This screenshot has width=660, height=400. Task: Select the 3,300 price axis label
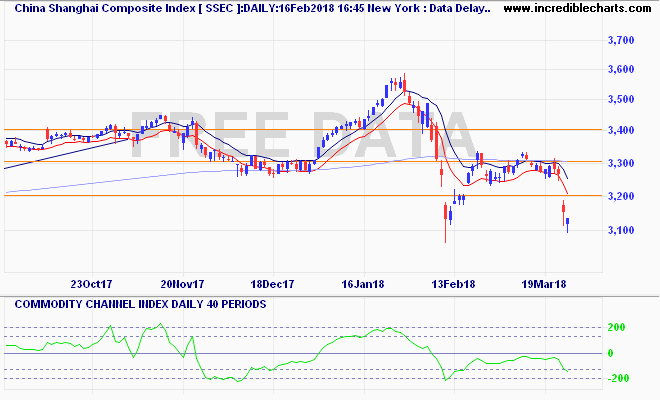tap(622, 163)
